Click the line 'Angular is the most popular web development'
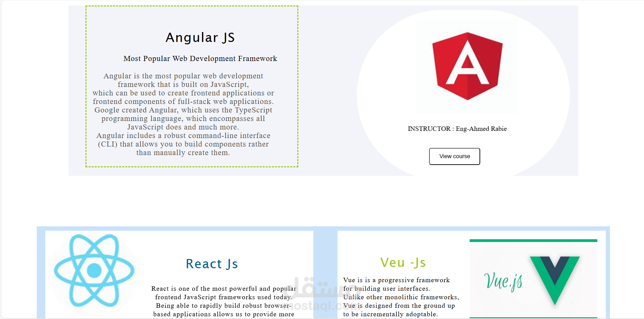 pos(183,76)
